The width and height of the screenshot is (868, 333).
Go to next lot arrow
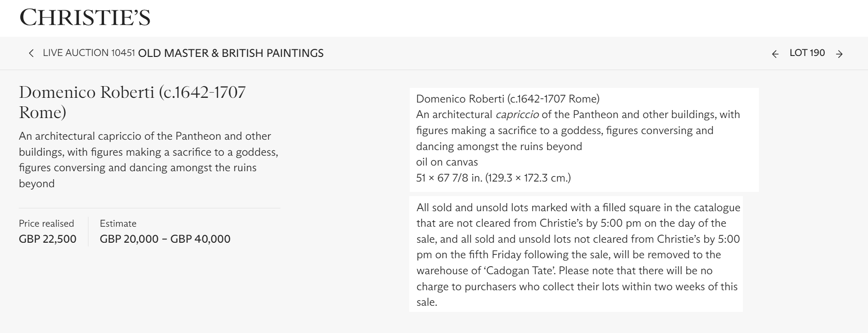(839, 54)
